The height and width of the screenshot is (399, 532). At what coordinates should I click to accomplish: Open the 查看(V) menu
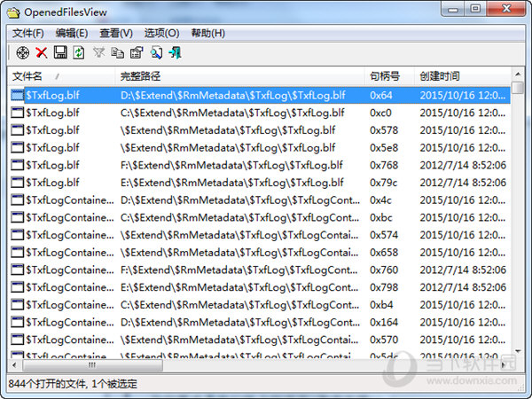click(116, 34)
